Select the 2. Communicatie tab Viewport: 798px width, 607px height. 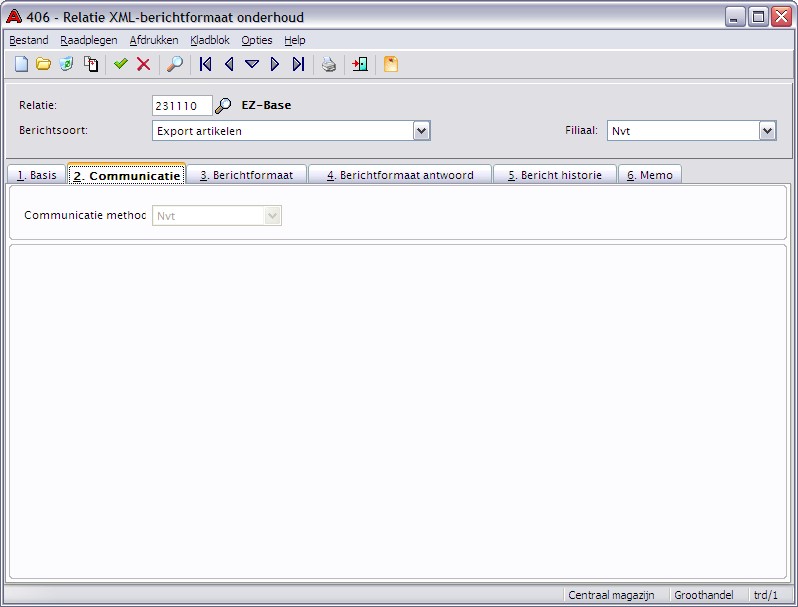point(127,176)
